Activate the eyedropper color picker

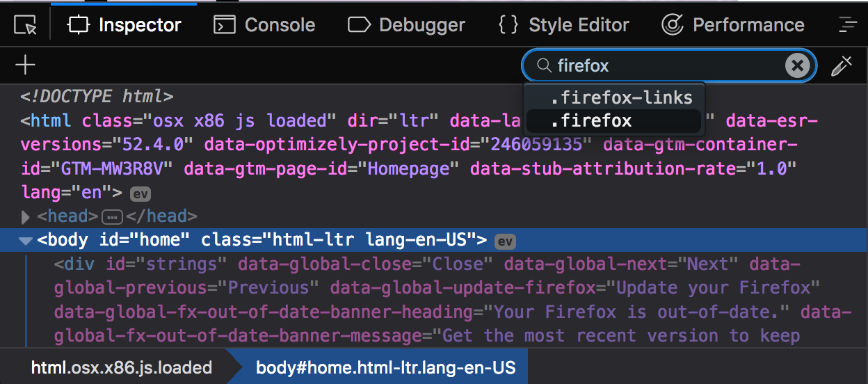(x=842, y=65)
